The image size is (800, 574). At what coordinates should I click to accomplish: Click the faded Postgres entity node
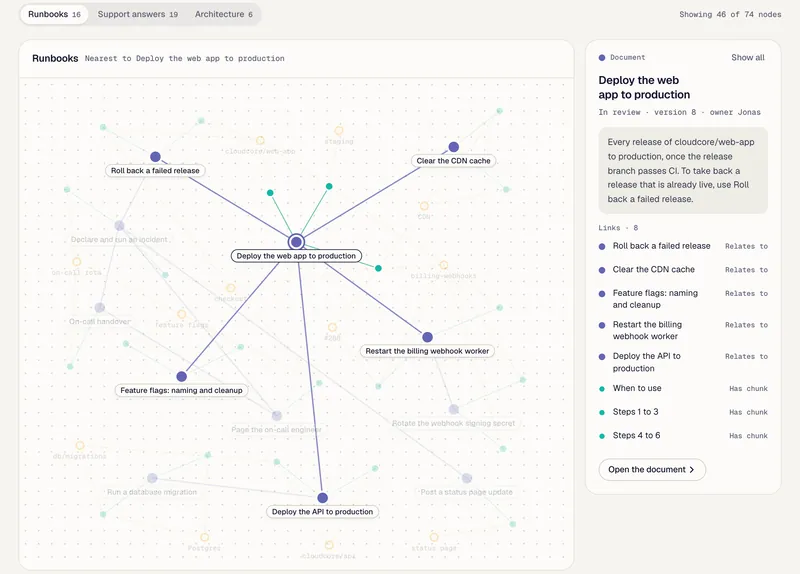coord(205,537)
